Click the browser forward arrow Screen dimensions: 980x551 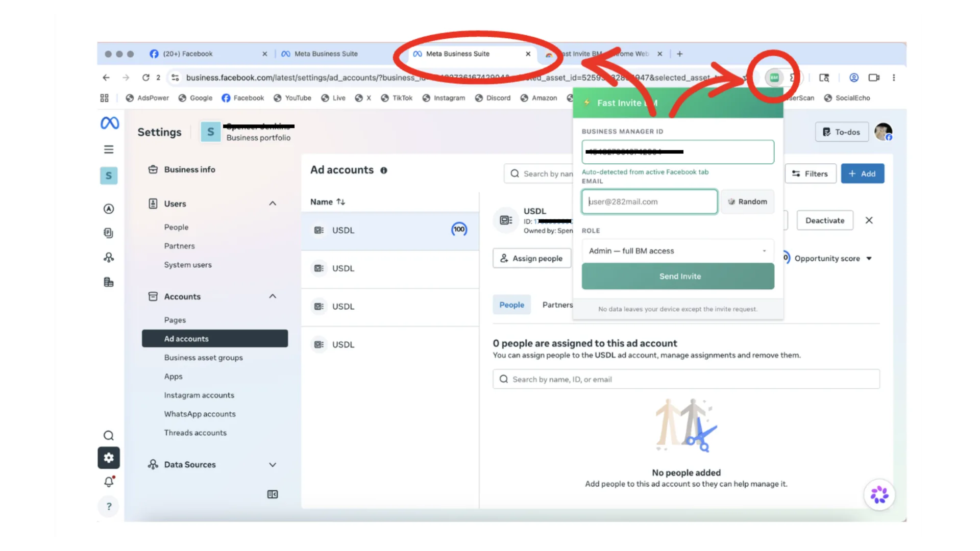126,78
